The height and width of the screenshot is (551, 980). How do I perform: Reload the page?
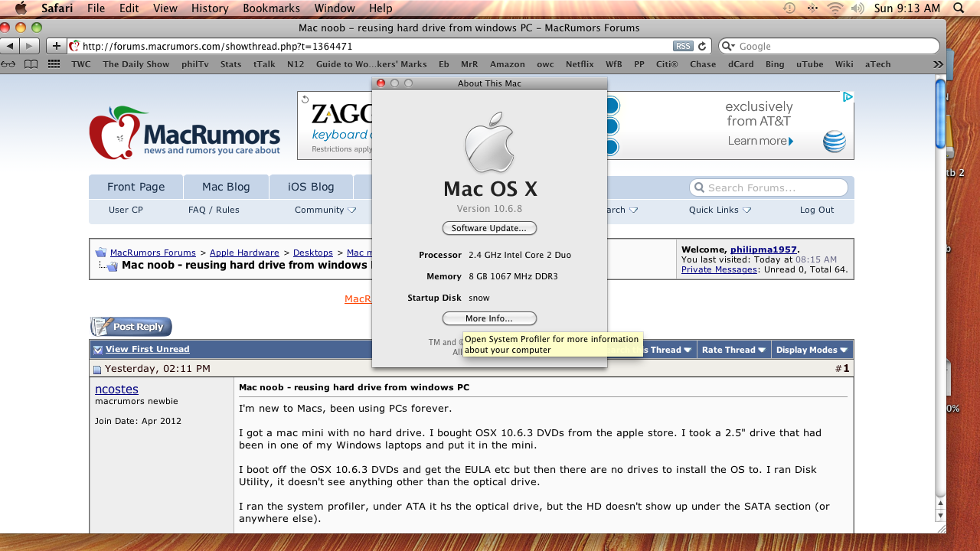[702, 46]
